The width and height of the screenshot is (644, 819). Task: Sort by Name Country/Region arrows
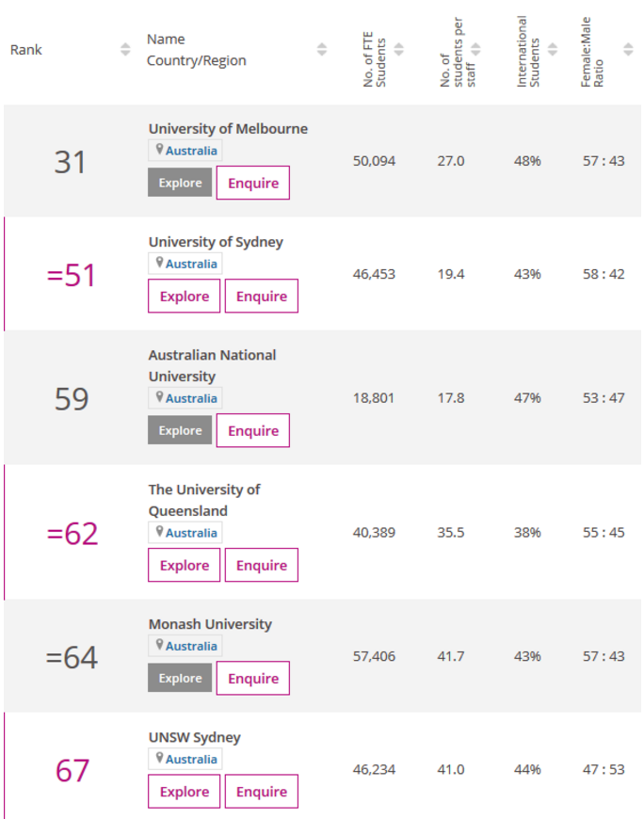click(322, 50)
